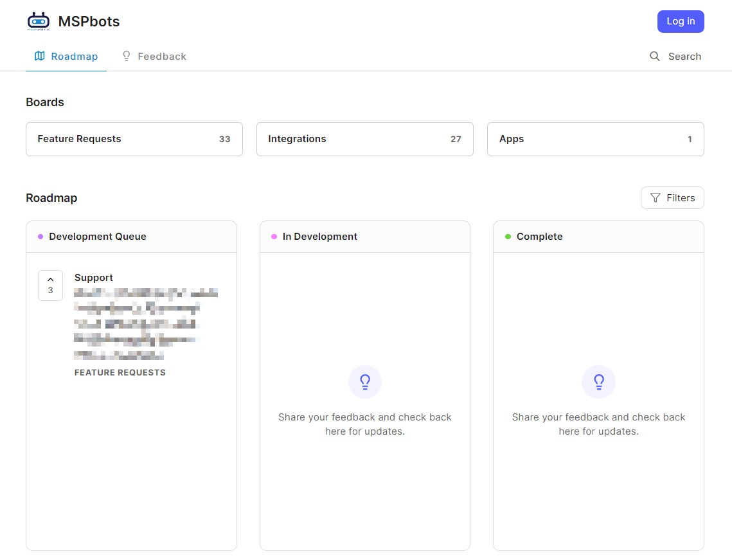Open the Apps board

coord(595,139)
